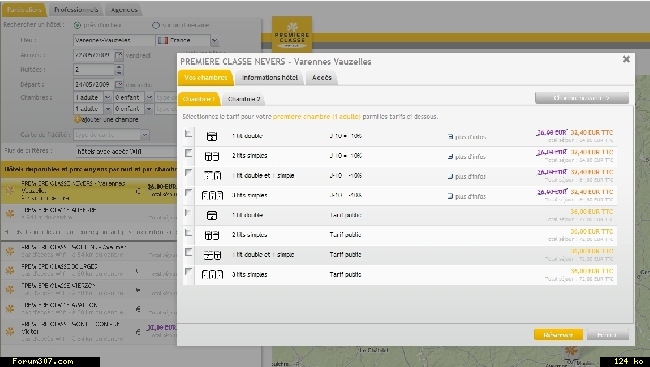Open the Arrivée calendar icon

(119, 55)
